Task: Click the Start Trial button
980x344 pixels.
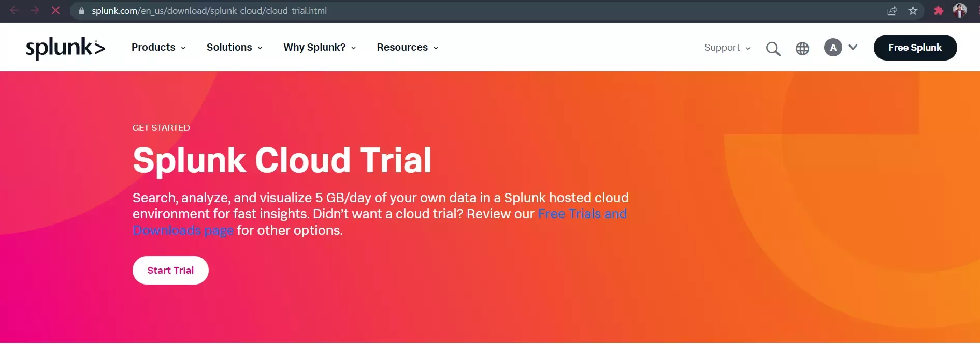Action: [170, 271]
